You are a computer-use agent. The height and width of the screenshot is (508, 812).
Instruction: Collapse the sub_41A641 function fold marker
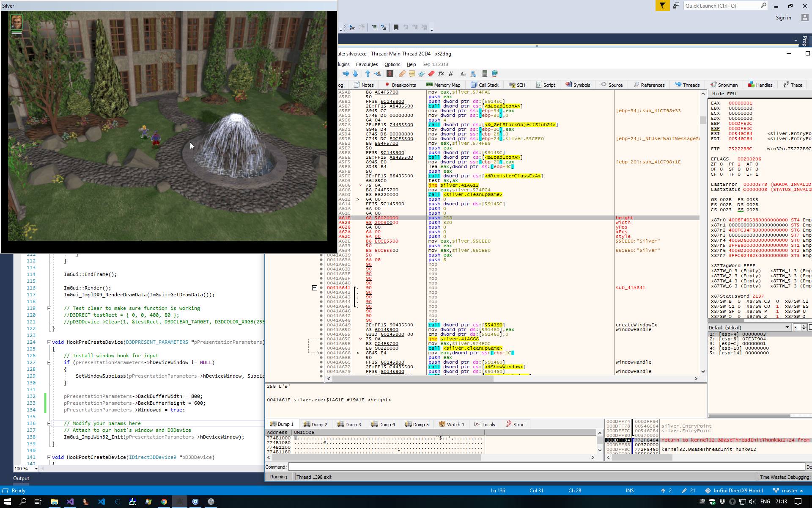click(315, 288)
